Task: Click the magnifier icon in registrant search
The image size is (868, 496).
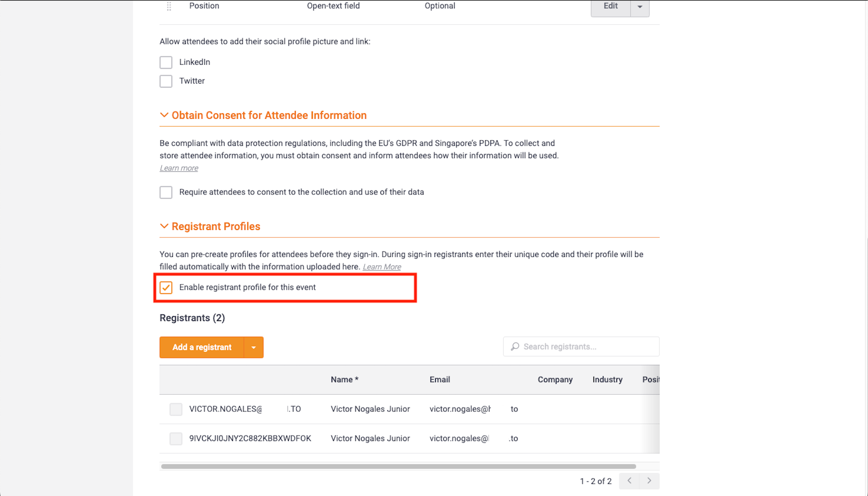Action: (515, 346)
